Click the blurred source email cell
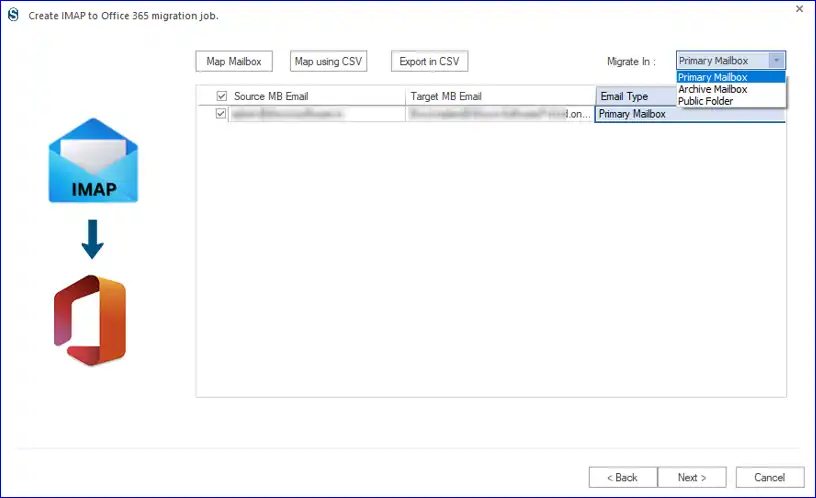Image resolution: width=816 pixels, height=498 pixels. coord(316,113)
